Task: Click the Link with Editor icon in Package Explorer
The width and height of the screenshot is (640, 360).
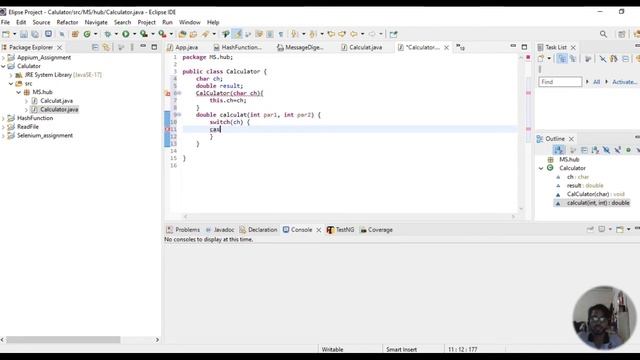Action: click(106, 47)
